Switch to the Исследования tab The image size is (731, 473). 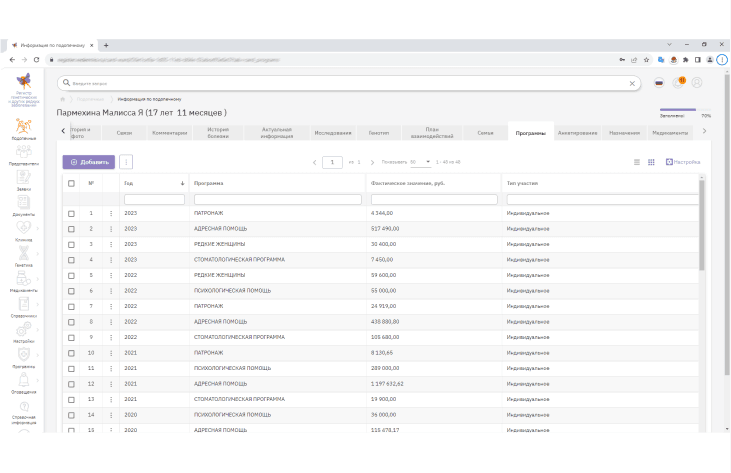pyautogui.click(x=333, y=133)
